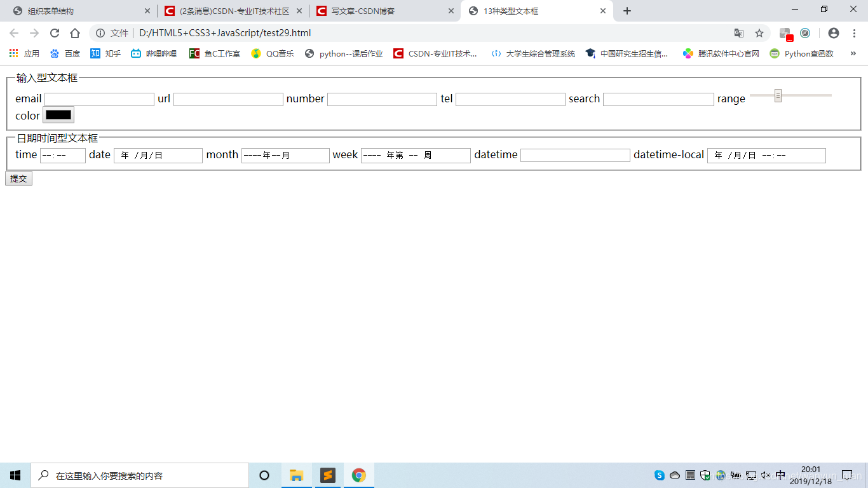The width and height of the screenshot is (868, 488).
Task: Open the black color picker swatch
Action: pyautogui.click(x=58, y=115)
